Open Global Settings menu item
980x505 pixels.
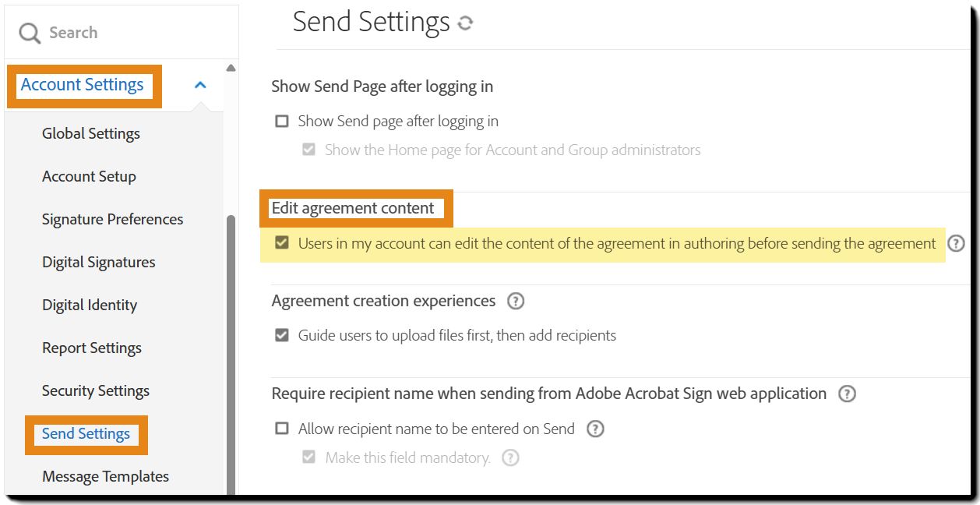pos(91,133)
